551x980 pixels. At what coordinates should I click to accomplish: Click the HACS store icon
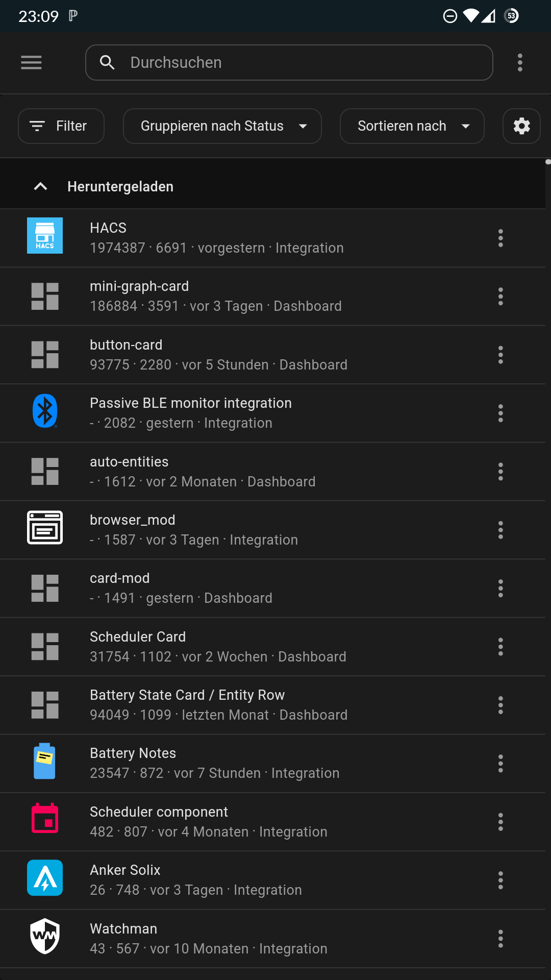pyautogui.click(x=45, y=236)
